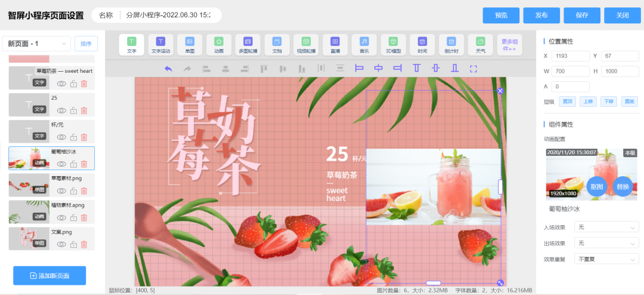Insert a 动画 animation component
Image resolution: width=644 pixels, height=295 pixels.
[219, 45]
